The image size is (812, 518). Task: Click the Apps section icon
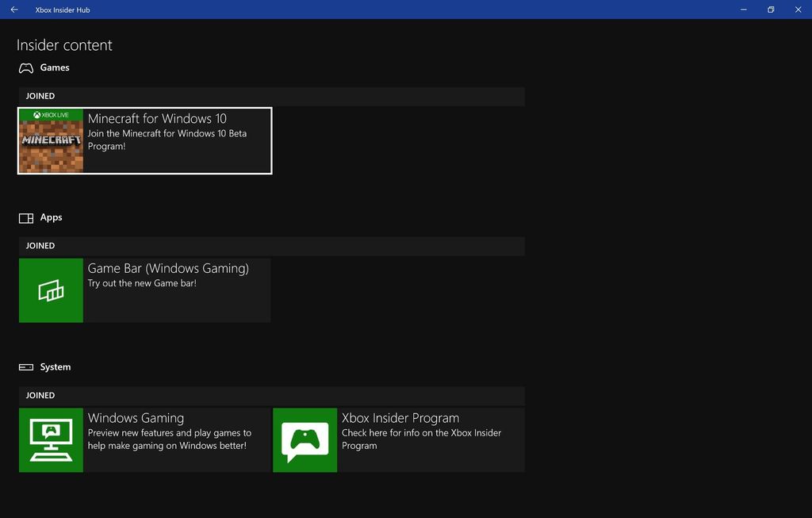(25, 217)
